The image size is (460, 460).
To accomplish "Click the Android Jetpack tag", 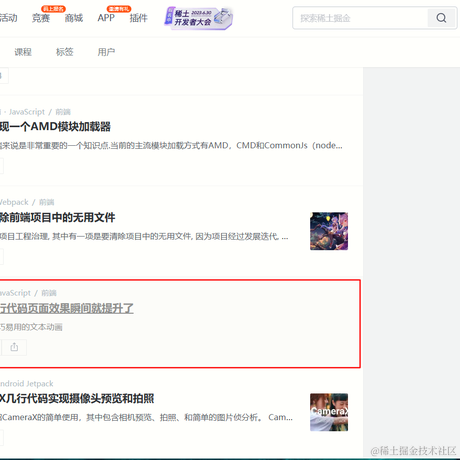I will 27,384.
